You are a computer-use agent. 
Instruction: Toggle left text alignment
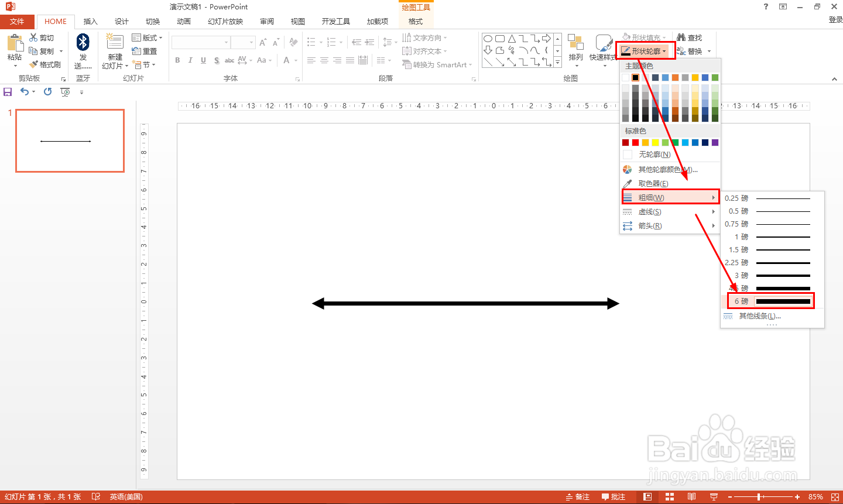pyautogui.click(x=311, y=60)
